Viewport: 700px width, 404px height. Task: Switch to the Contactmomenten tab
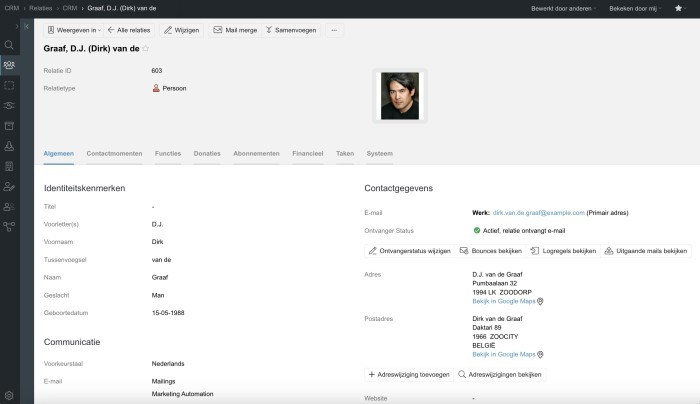[114, 154]
